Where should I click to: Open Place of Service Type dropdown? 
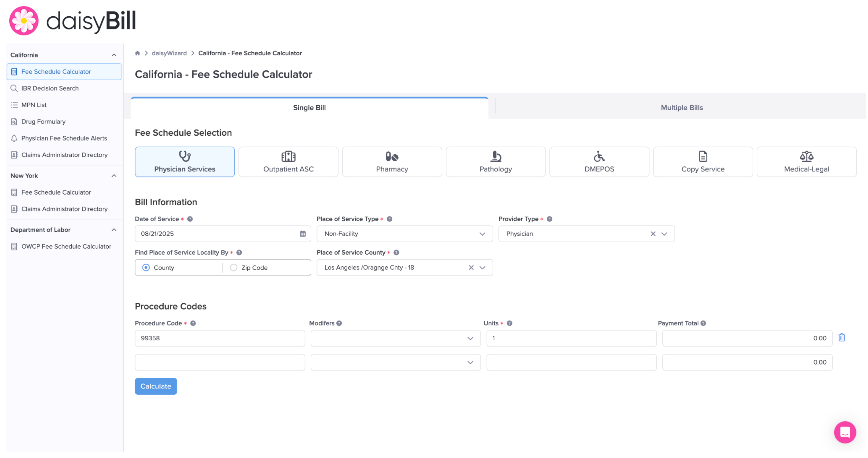point(404,234)
